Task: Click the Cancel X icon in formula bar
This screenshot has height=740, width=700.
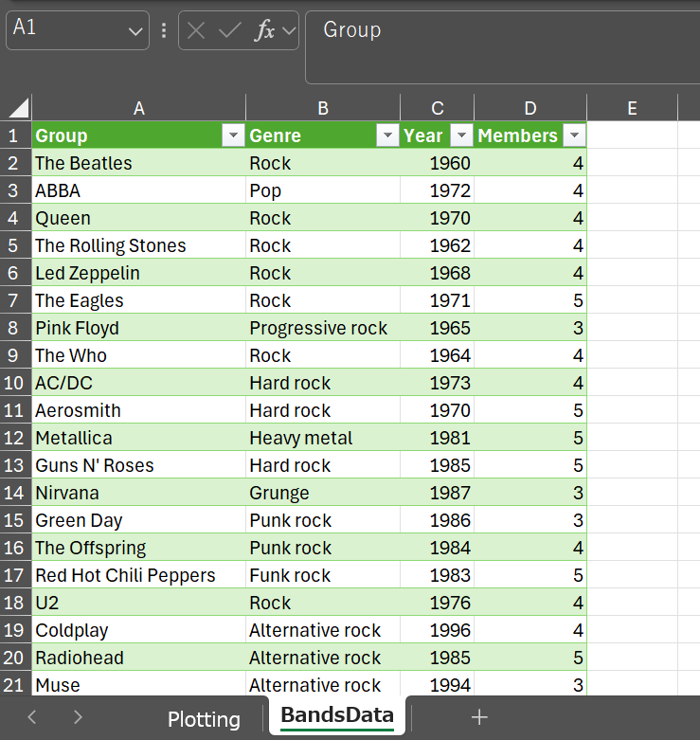Action: click(x=196, y=31)
